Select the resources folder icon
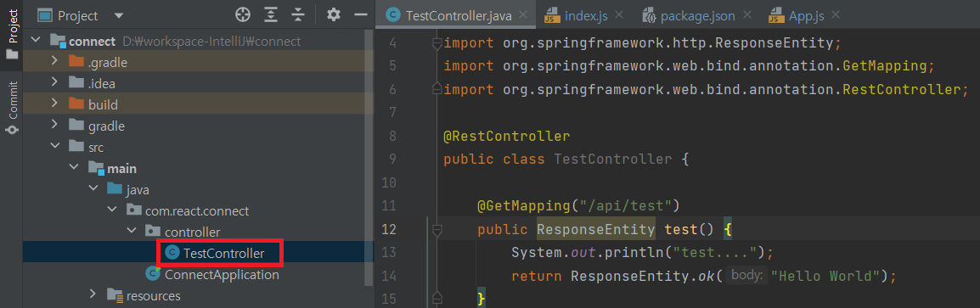This screenshot has width=980, height=308. tap(115, 295)
